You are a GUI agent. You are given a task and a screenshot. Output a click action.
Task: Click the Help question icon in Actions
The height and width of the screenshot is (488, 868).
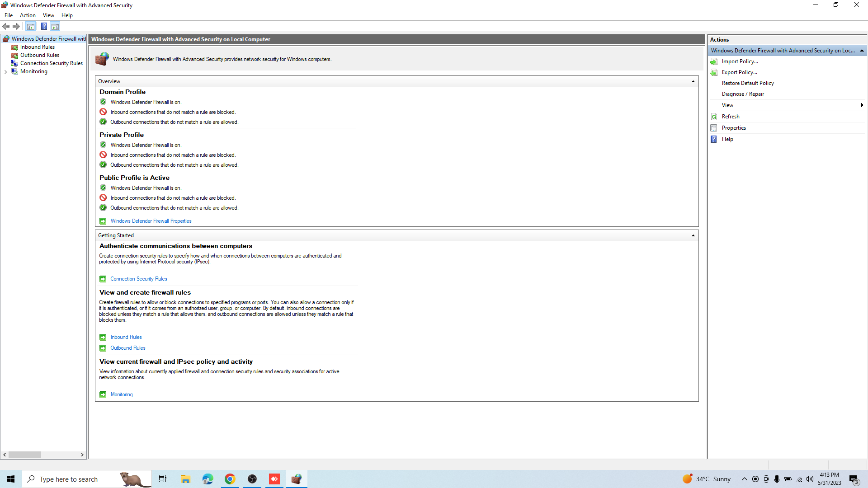point(714,139)
